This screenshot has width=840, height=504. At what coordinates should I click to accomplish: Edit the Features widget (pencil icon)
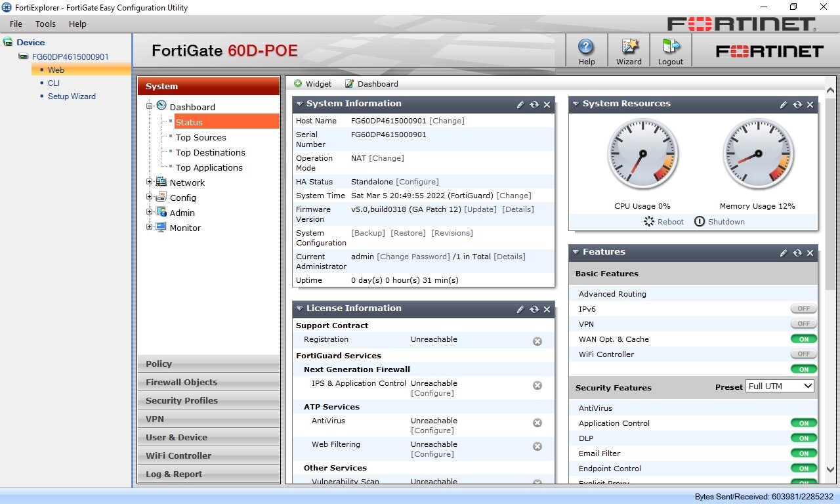tap(784, 253)
